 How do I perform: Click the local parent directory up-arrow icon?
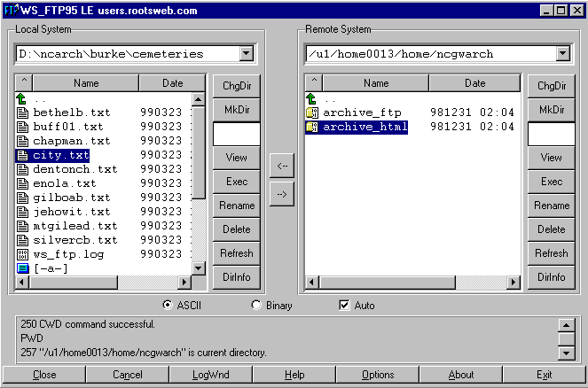(22, 99)
